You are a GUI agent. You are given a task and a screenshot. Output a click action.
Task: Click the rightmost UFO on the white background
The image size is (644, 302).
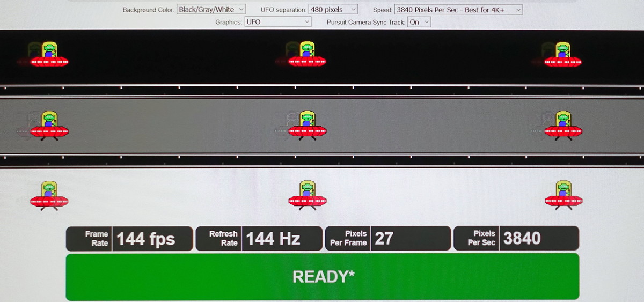pos(563,195)
